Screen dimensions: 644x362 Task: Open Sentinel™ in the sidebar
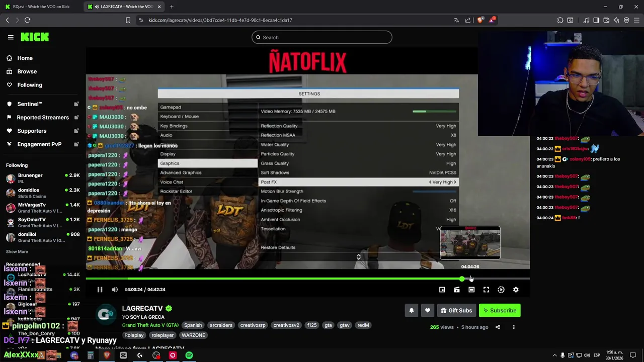tap(30, 104)
